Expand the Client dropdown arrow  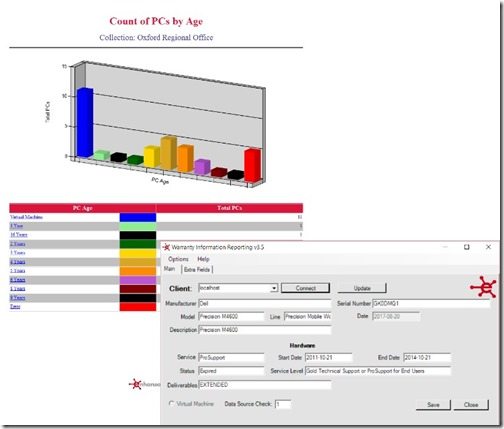[x=274, y=288]
